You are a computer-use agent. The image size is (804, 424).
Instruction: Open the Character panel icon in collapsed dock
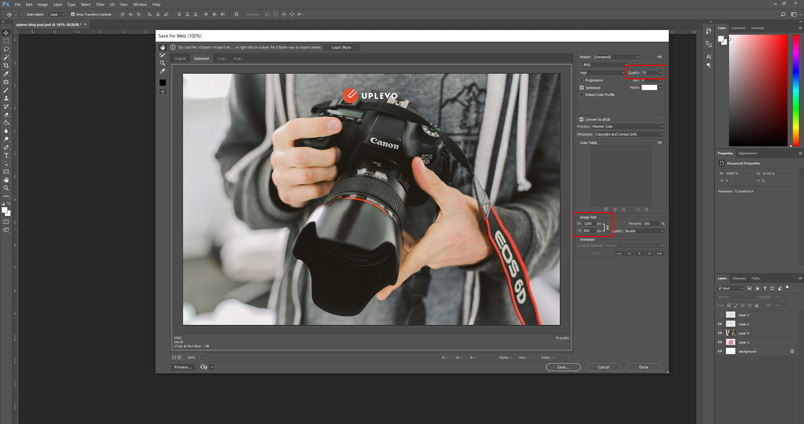[708, 57]
